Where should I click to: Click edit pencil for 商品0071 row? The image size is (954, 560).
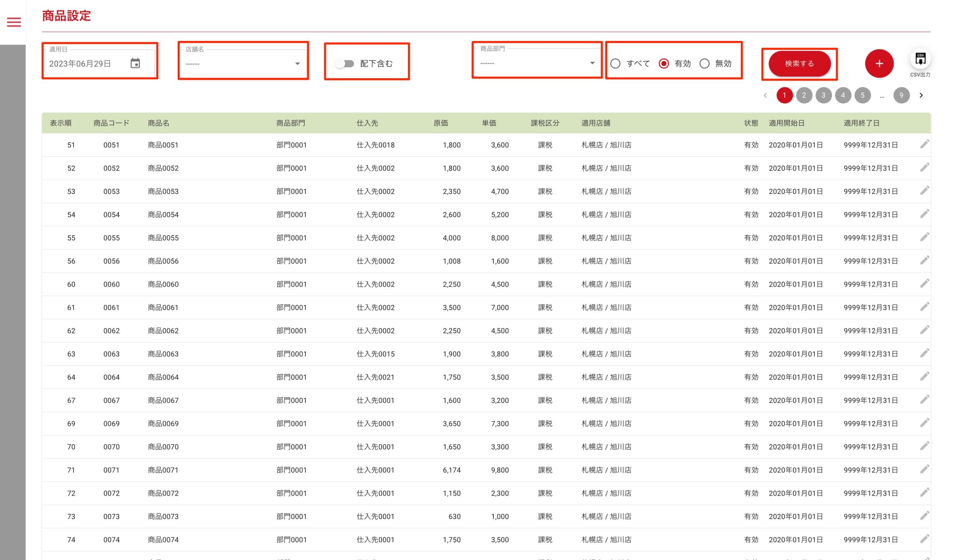coord(924,470)
